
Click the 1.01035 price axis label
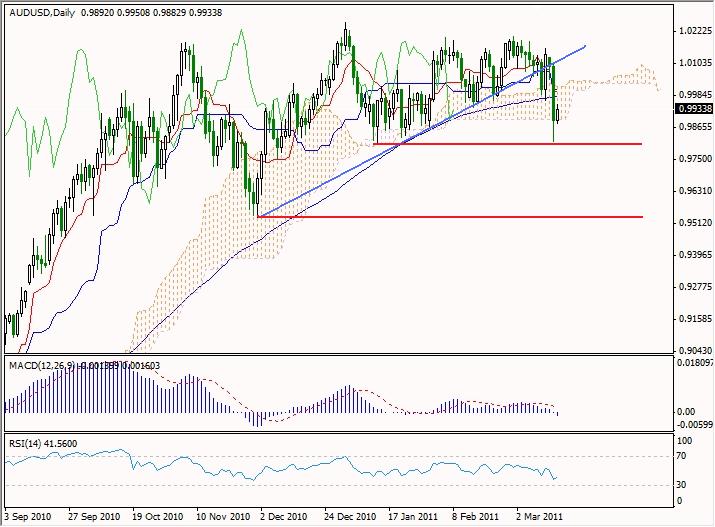tap(695, 62)
